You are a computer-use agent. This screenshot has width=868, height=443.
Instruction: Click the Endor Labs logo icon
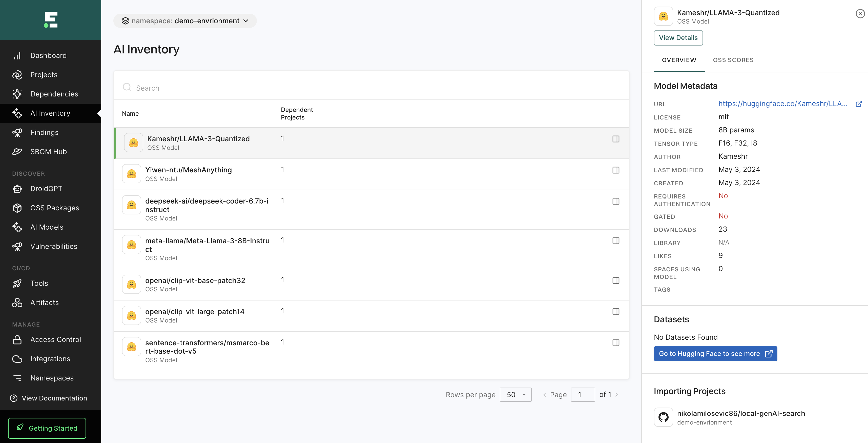(x=51, y=19)
